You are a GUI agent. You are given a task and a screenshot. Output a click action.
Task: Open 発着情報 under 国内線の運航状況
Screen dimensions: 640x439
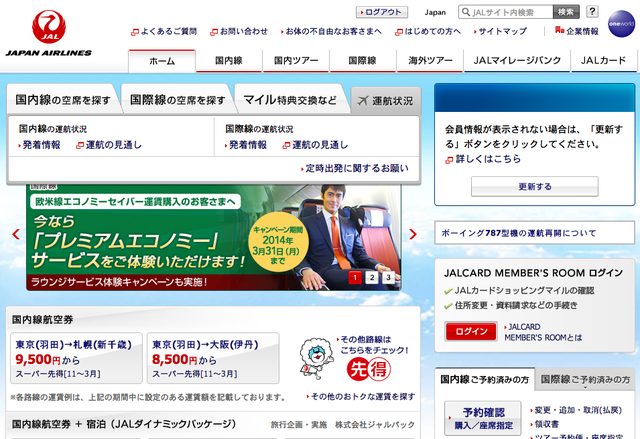tap(39, 145)
